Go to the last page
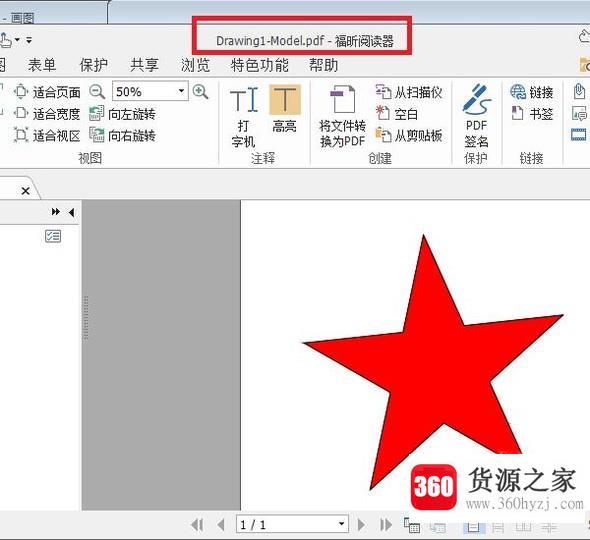 pos(386,525)
